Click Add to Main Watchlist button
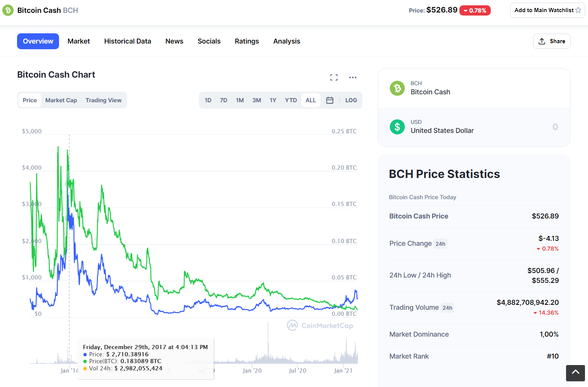Image resolution: width=588 pixels, height=387 pixels. [548, 10]
